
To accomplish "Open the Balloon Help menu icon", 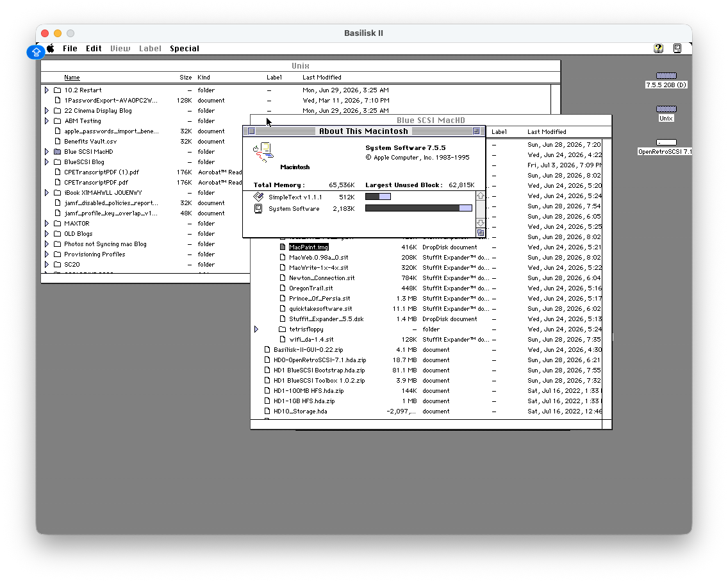I will tap(658, 48).
